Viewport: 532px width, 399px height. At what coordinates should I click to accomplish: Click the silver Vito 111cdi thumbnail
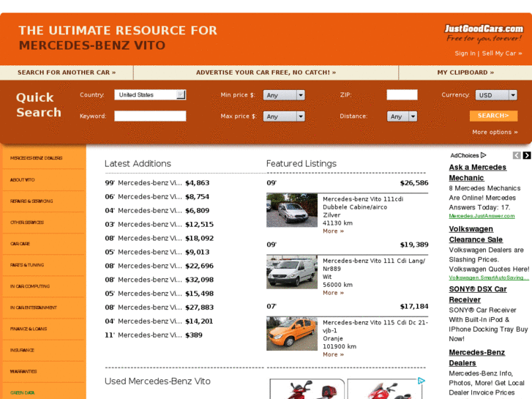(x=292, y=210)
